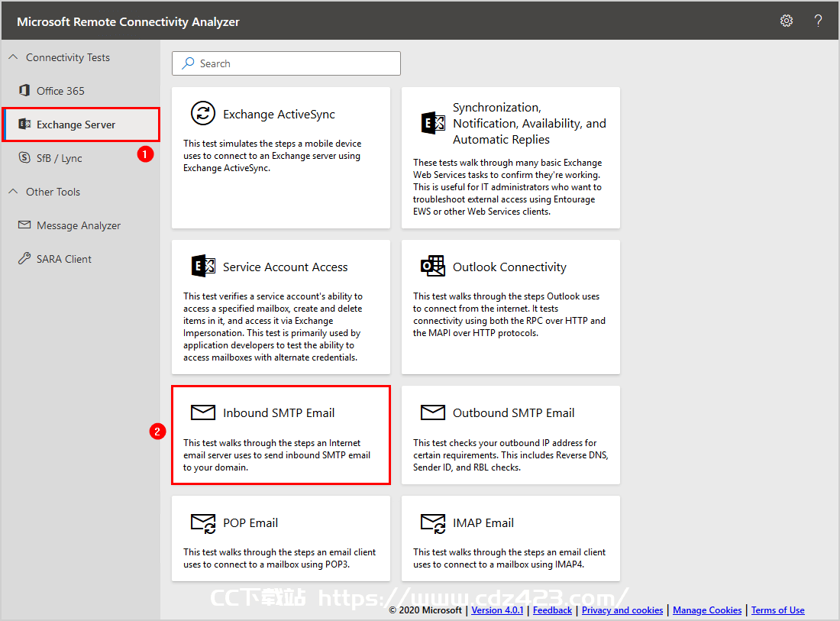Click Exchange Web Services tasks description text
The height and width of the screenshot is (621, 840).
pos(507,186)
